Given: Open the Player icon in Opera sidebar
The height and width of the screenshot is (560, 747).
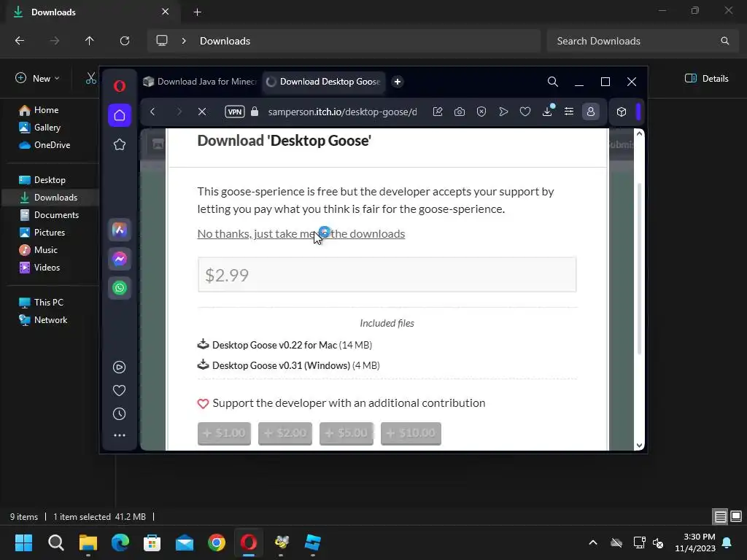Looking at the screenshot, I should point(119,367).
